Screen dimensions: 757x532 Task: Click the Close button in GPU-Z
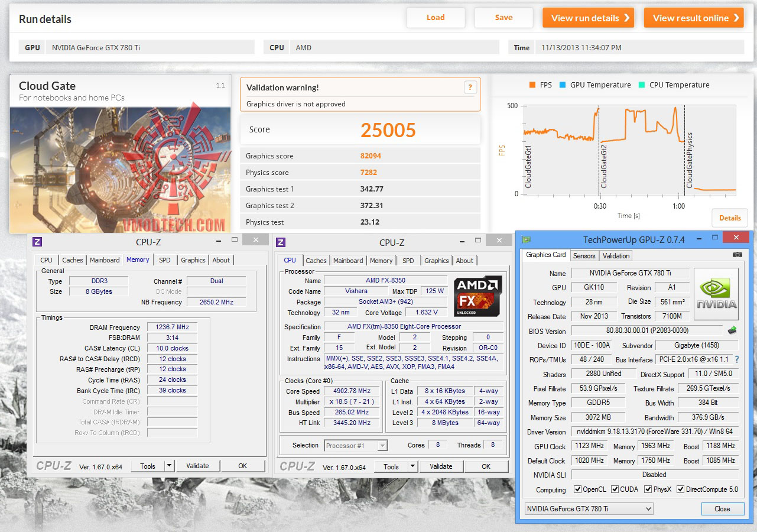pos(722,509)
